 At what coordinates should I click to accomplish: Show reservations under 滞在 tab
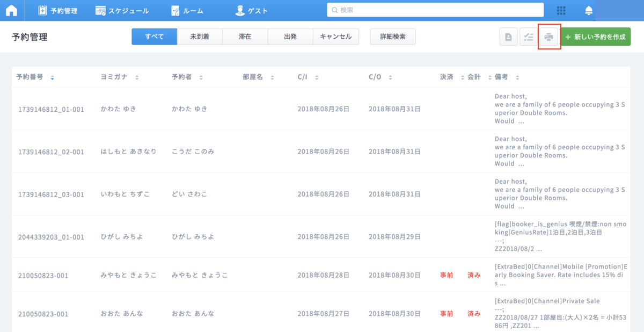coord(245,37)
